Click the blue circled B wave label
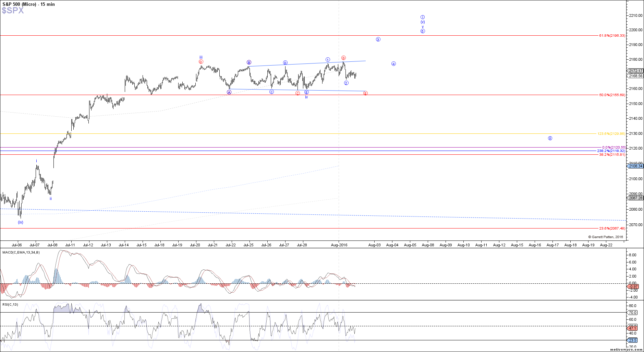 (x=249, y=62)
